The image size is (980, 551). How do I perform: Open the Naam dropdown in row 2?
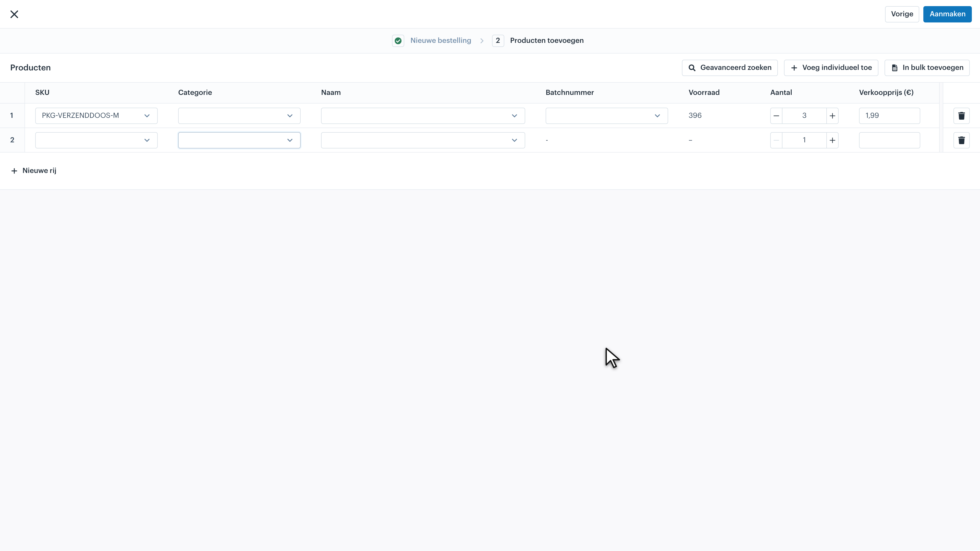click(423, 140)
